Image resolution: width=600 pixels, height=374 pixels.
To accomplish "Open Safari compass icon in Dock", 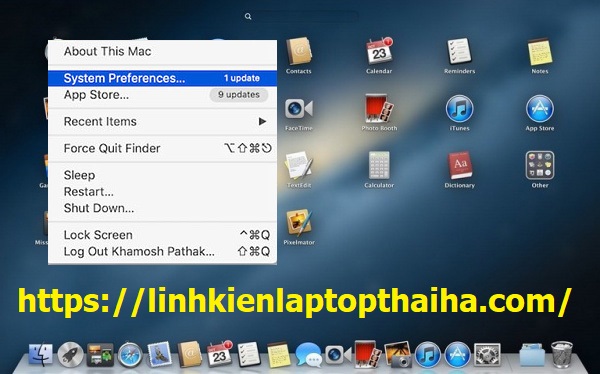I will (x=130, y=355).
